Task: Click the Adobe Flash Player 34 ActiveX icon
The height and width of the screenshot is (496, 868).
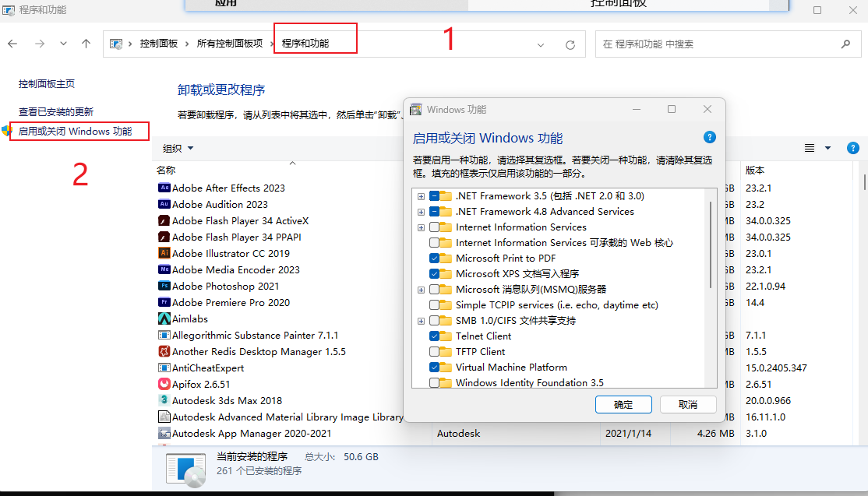Action: point(164,220)
